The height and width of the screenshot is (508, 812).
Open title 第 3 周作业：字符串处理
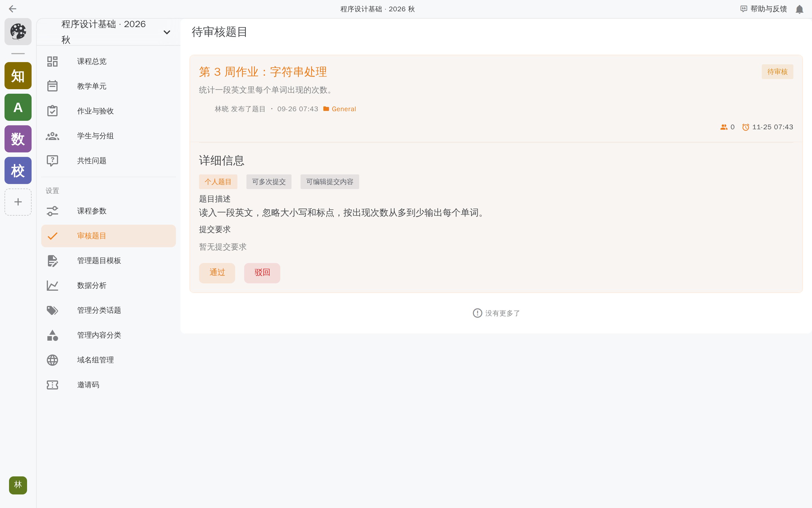click(263, 72)
